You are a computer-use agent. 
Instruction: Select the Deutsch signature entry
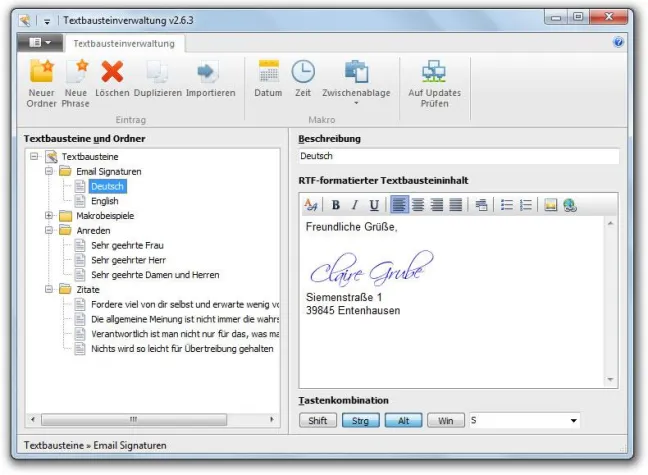[107, 186]
